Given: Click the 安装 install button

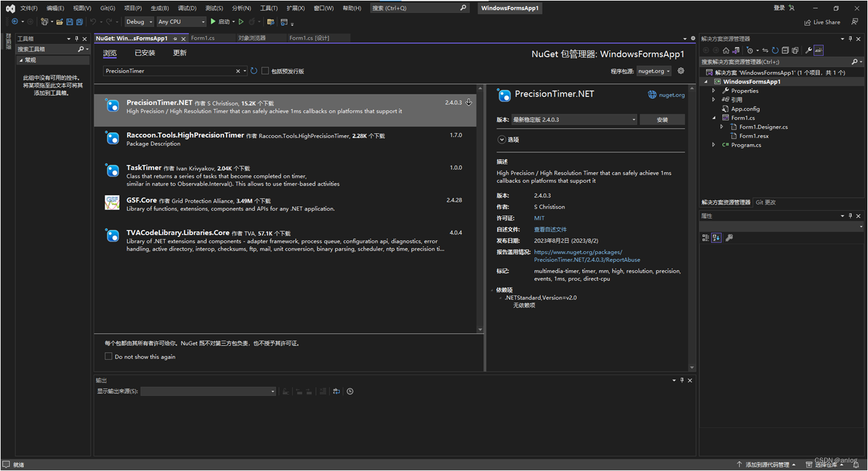Looking at the screenshot, I should 663,120.
